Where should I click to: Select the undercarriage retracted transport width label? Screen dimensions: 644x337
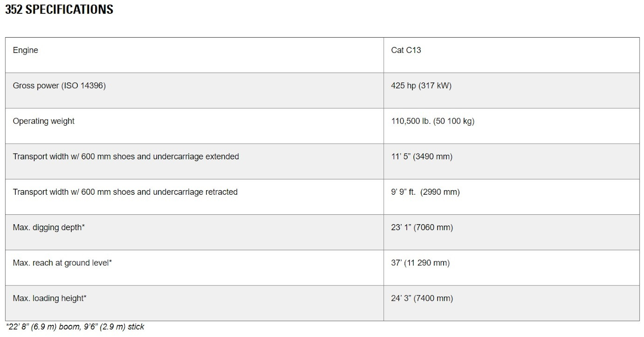(x=125, y=192)
